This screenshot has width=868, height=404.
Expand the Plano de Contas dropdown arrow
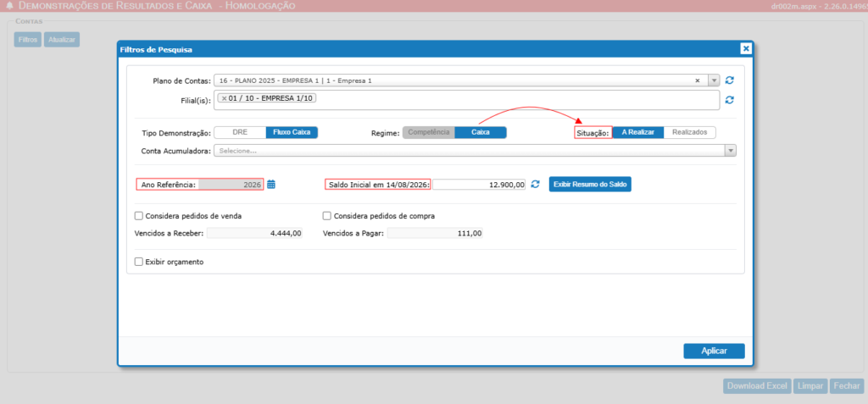click(714, 80)
